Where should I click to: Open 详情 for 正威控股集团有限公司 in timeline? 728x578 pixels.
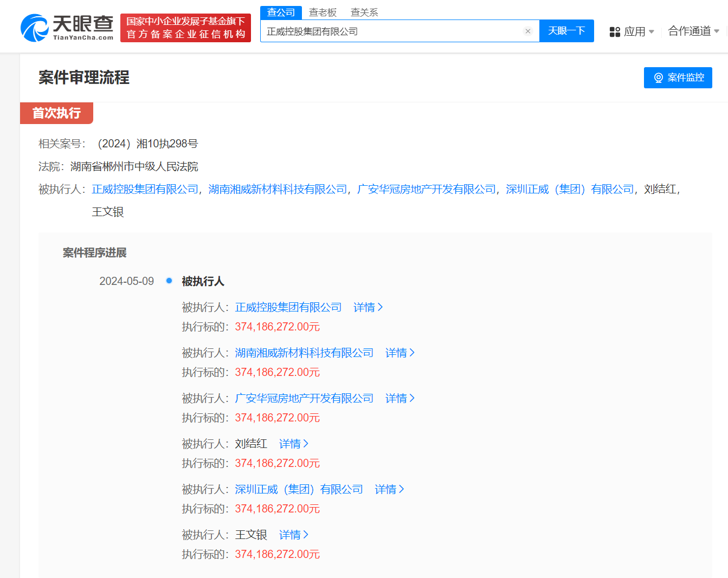click(x=368, y=307)
